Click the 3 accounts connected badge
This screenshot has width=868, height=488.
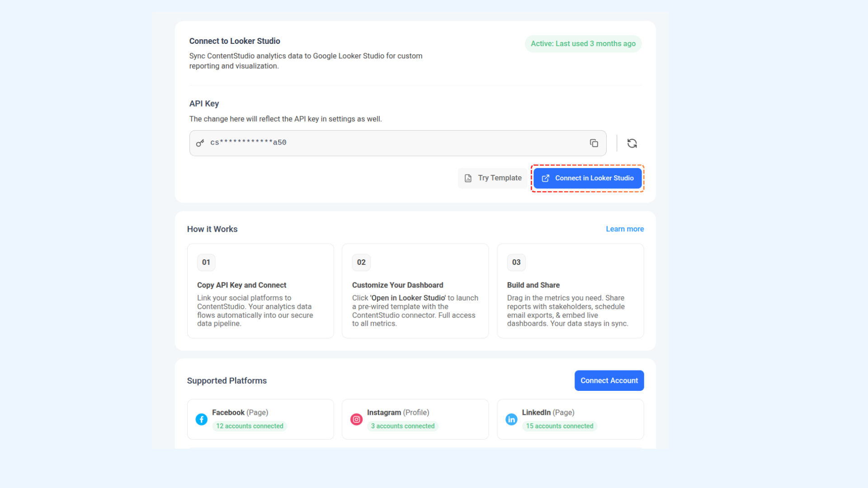point(403,426)
